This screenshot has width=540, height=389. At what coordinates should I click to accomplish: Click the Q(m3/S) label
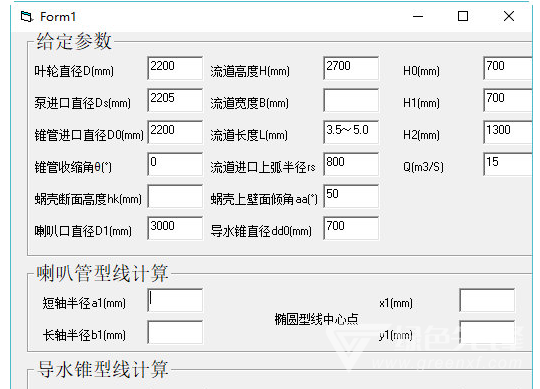pyautogui.click(x=423, y=167)
